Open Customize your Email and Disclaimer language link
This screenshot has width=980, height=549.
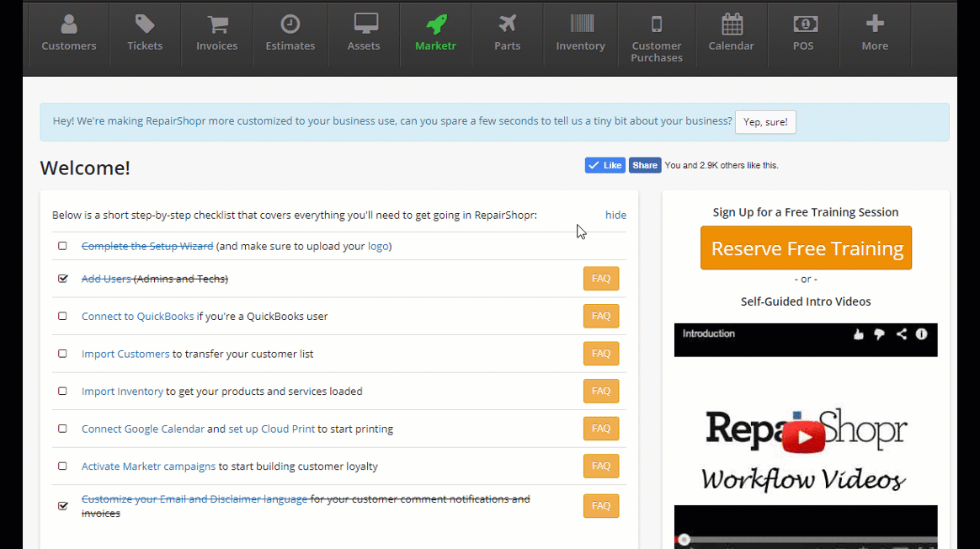click(x=194, y=499)
